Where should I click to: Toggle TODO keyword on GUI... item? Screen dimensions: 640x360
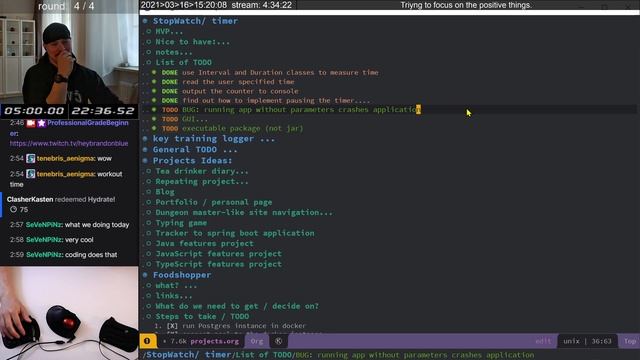170,119
